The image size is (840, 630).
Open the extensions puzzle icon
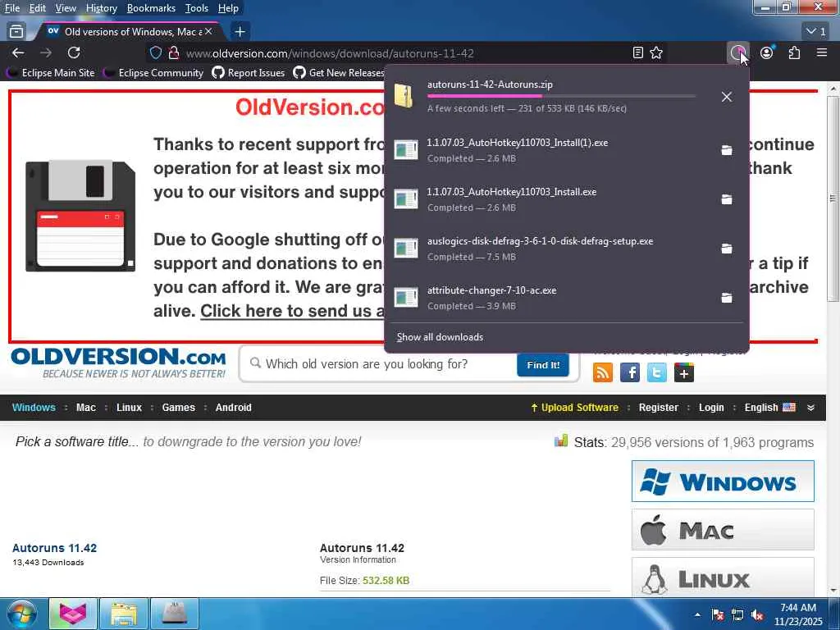pos(794,52)
